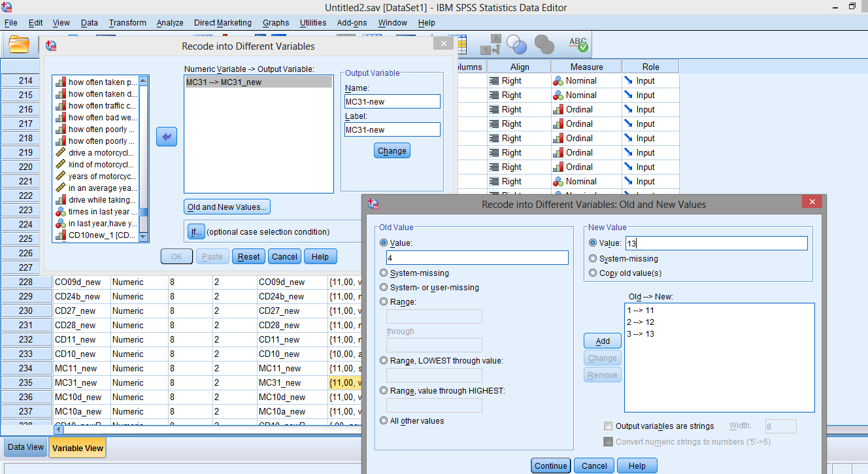This screenshot has height=474, width=868.
Task: Click ordinal icon of 'how often taken p...' variable
Action: 61,82
